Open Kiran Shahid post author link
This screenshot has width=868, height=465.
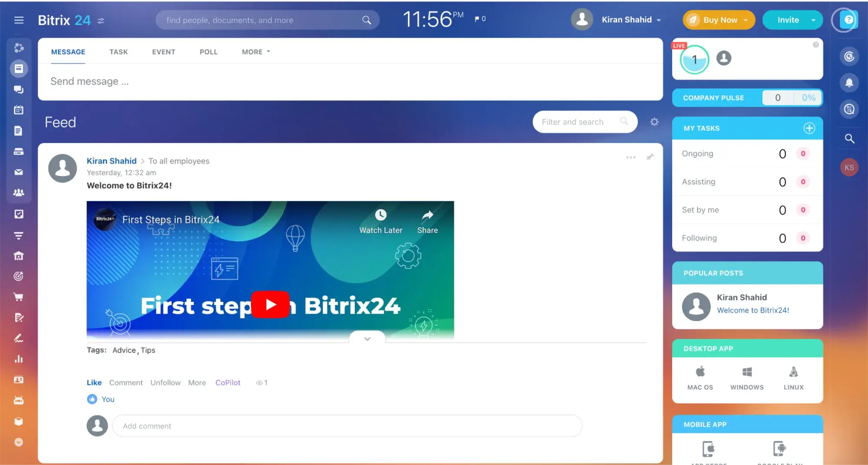pos(112,161)
